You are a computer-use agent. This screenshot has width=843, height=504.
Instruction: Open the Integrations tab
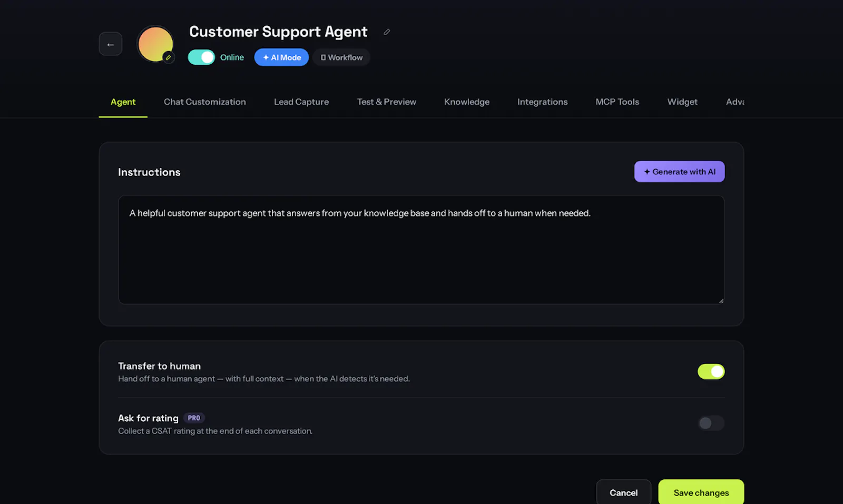tap(543, 102)
